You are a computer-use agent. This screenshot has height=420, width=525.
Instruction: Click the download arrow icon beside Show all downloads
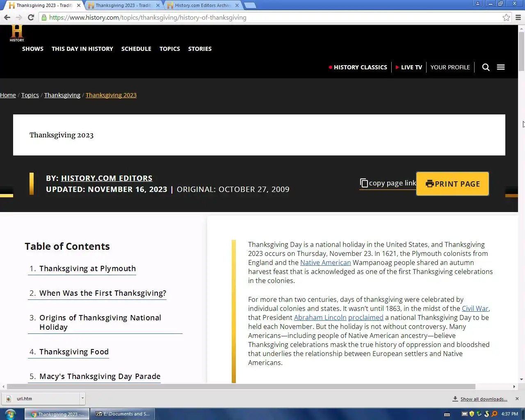point(455,399)
